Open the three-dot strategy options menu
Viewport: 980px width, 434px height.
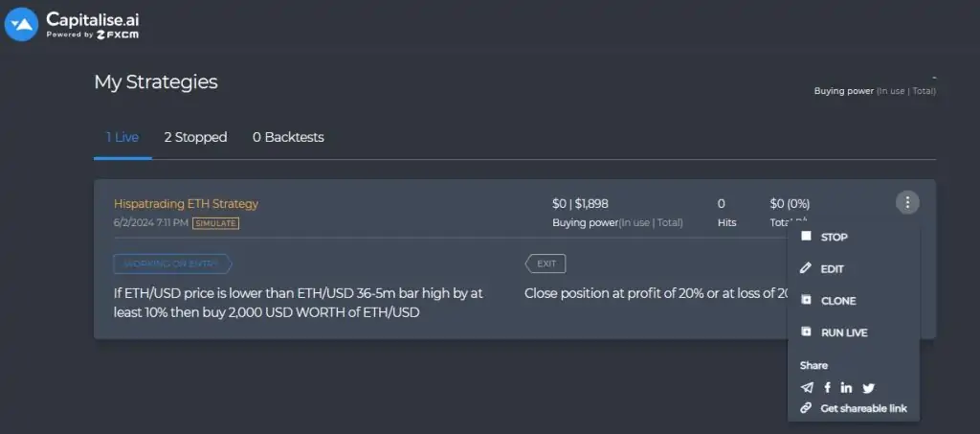(x=907, y=202)
